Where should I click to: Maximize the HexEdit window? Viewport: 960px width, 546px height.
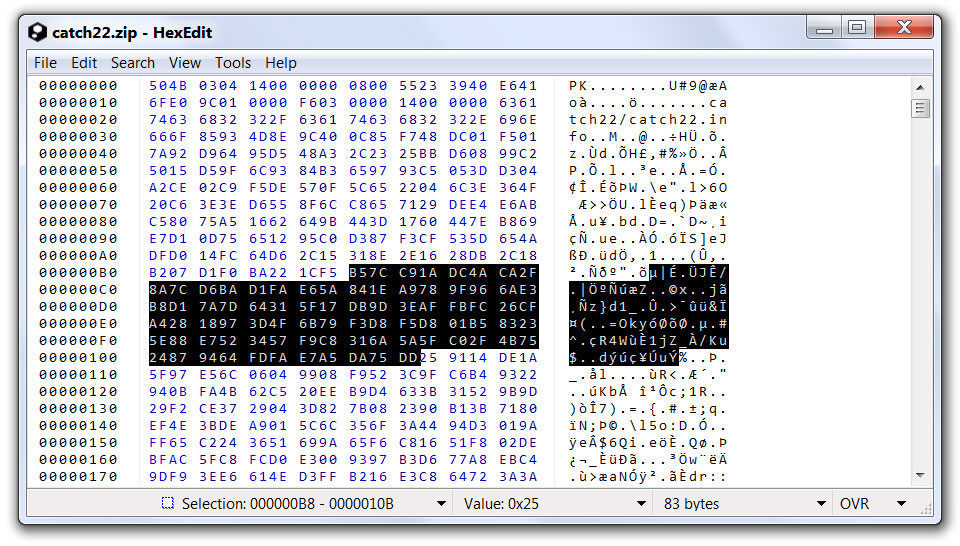coord(857,28)
